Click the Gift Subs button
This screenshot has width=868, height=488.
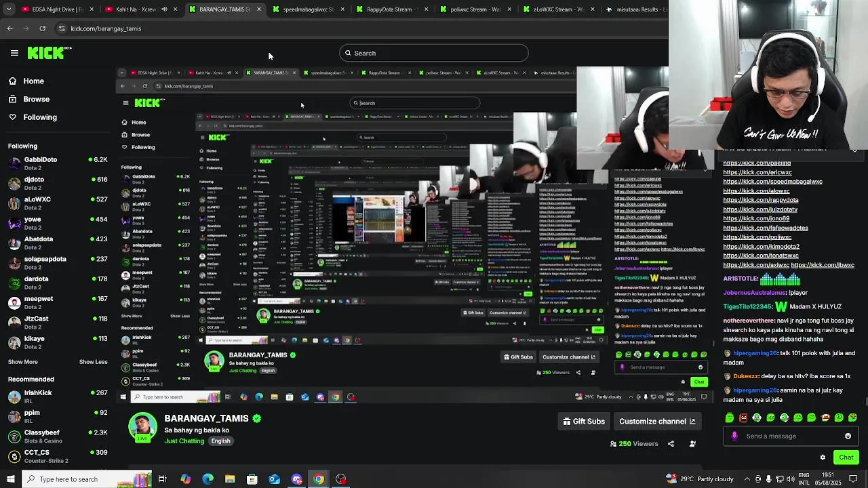coord(584,422)
